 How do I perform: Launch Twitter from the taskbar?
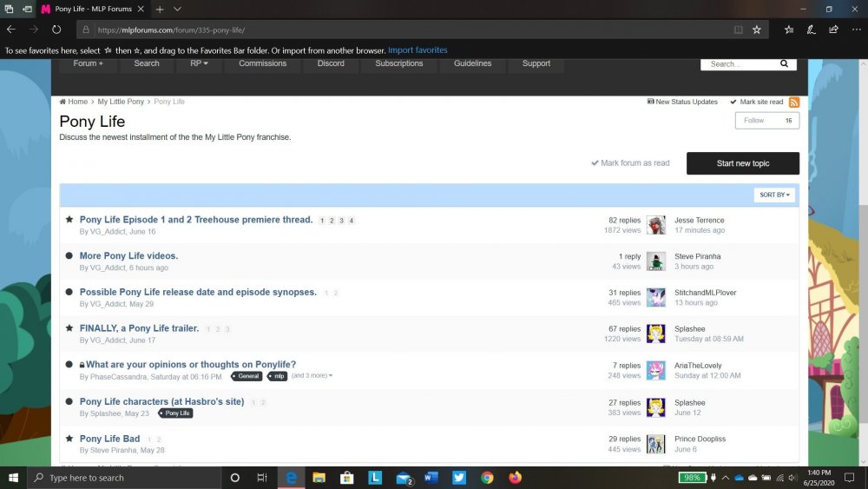pos(459,478)
